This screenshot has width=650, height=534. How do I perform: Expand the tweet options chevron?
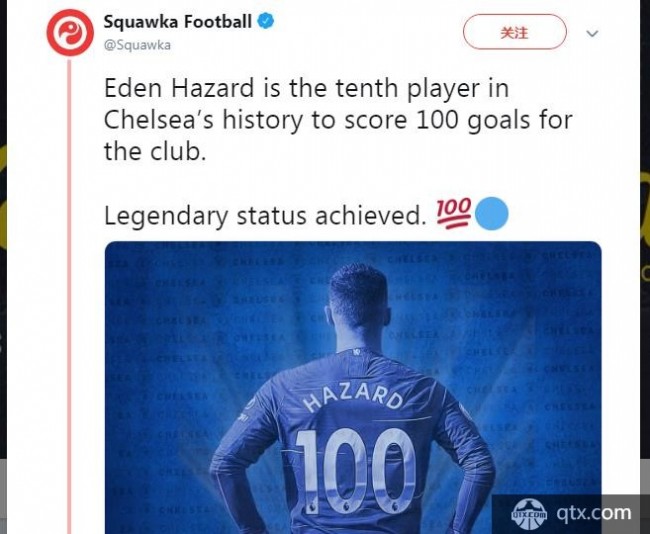pos(592,33)
